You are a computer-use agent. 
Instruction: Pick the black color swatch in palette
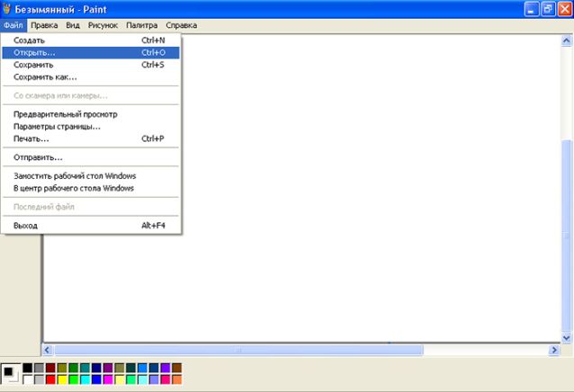28,368
